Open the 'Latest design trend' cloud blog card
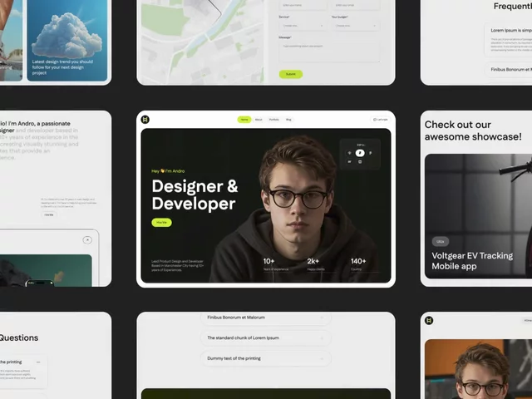Image resolution: width=532 pixels, height=399 pixels. pos(67,40)
